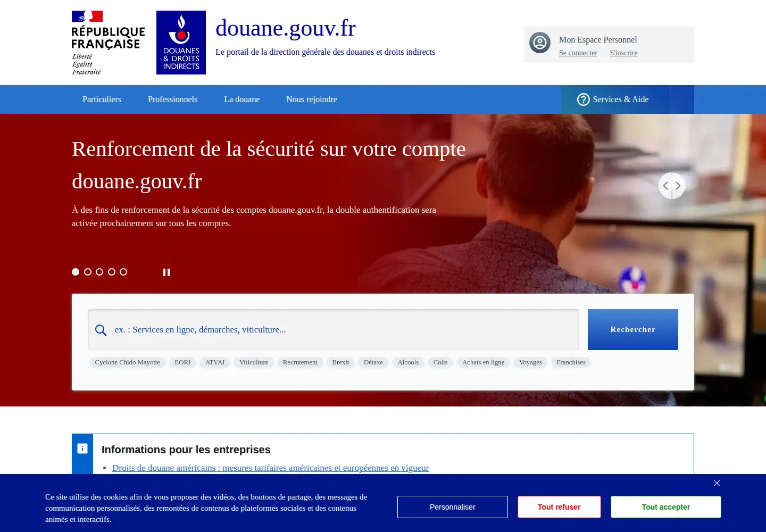Go to next carousel slide arrow
The image size is (766, 532).
pos(678,186)
